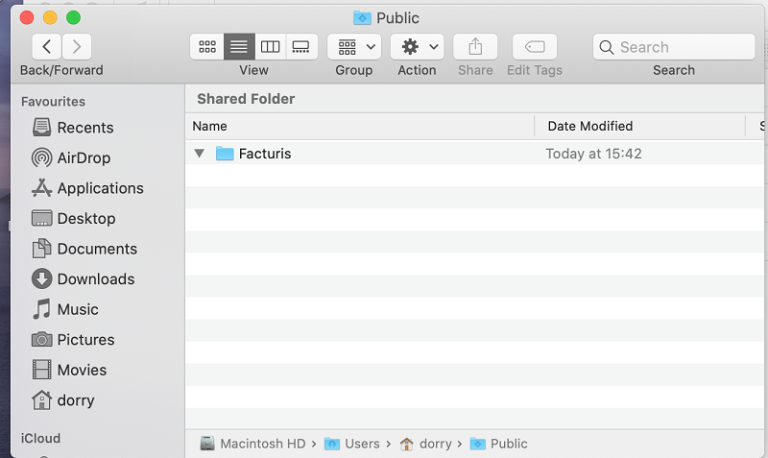The image size is (768, 458).
Task: Switch to column view
Action: [x=270, y=47]
